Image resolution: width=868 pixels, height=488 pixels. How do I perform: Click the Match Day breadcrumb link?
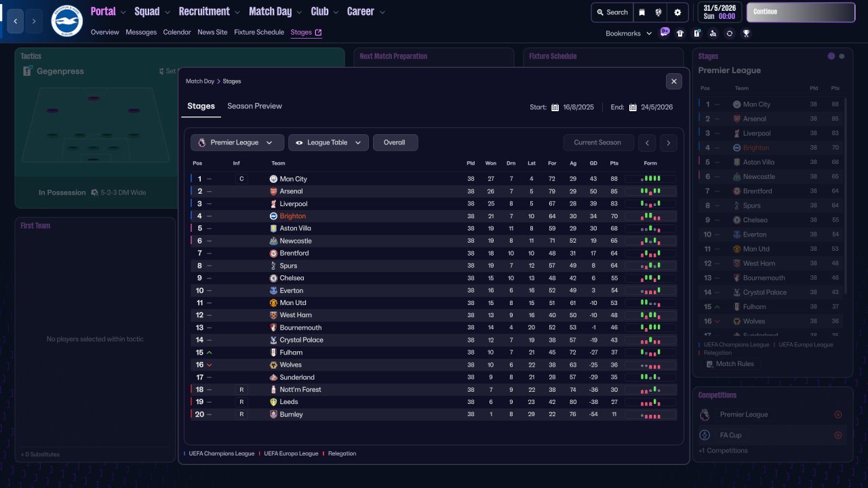(x=200, y=81)
